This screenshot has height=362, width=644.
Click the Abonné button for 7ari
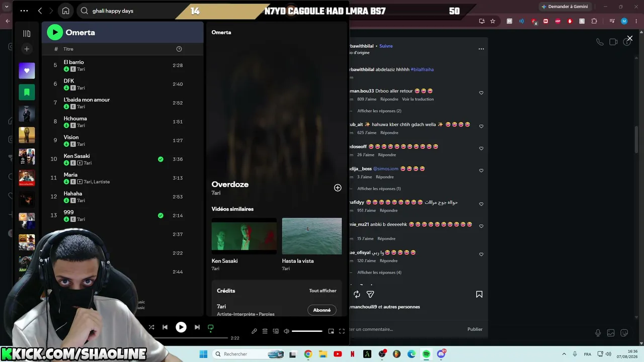pyautogui.click(x=322, y=310)
